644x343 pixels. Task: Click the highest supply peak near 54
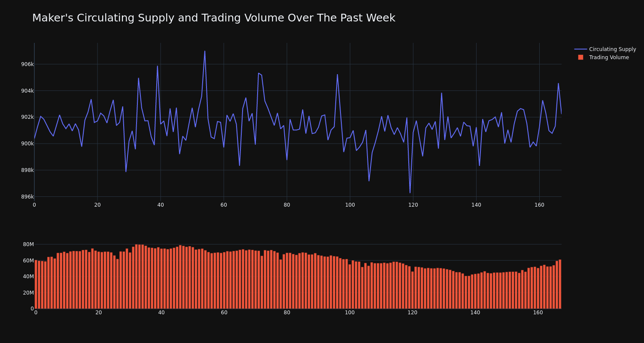coord(205,51)
